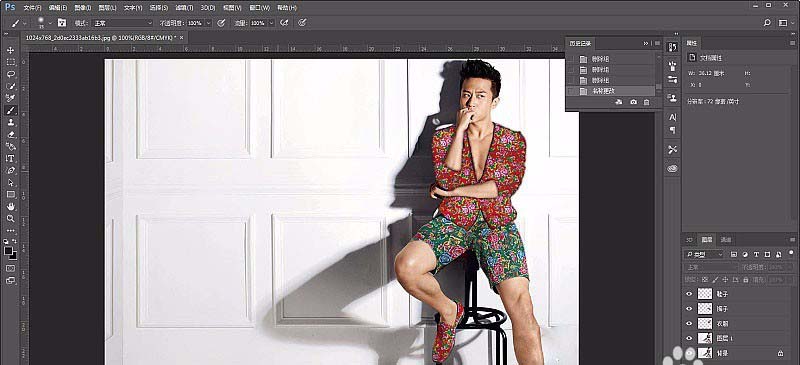Image resolution: width=800 pixels, height=365 pixels.
Task: Open the 编辑(E) menu
Action: 57,8
